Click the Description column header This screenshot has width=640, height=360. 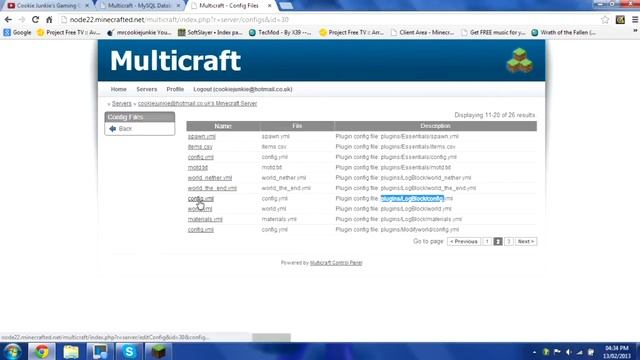click(x=436, y=126)
